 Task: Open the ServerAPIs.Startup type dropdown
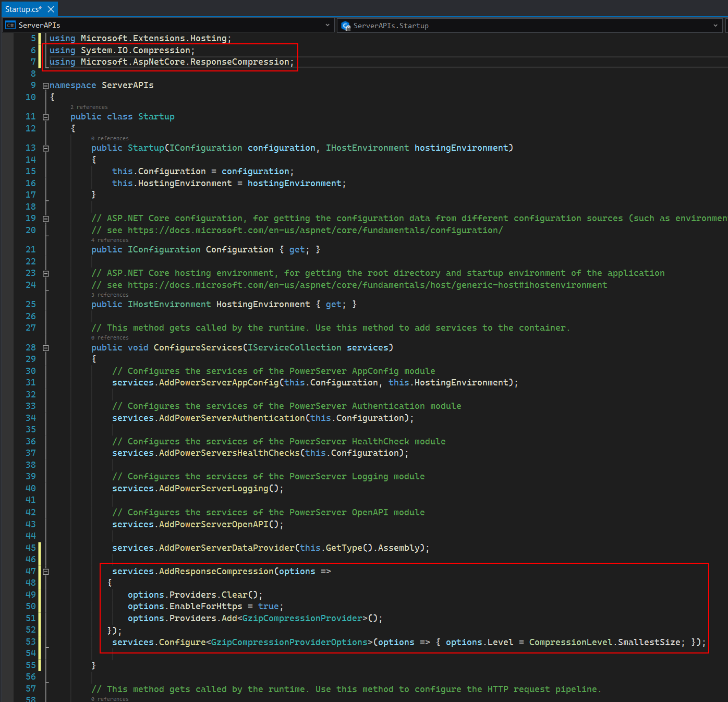(x=715, y=26)
